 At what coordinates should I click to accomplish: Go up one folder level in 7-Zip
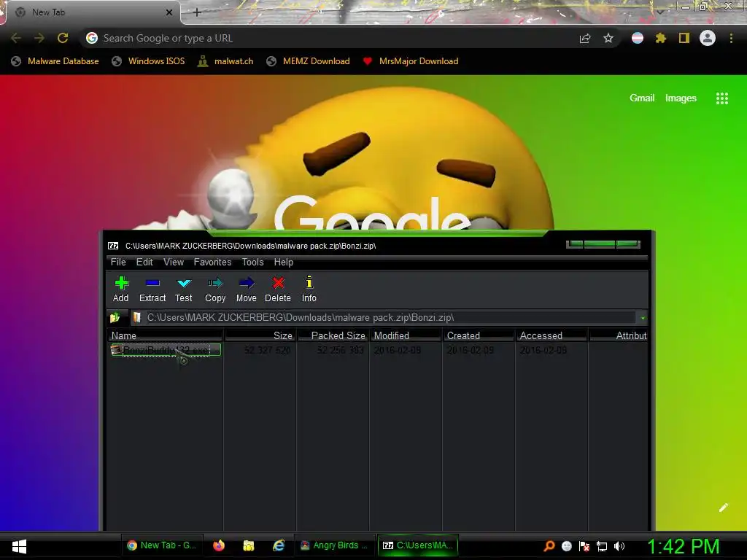tap(115, 317)
